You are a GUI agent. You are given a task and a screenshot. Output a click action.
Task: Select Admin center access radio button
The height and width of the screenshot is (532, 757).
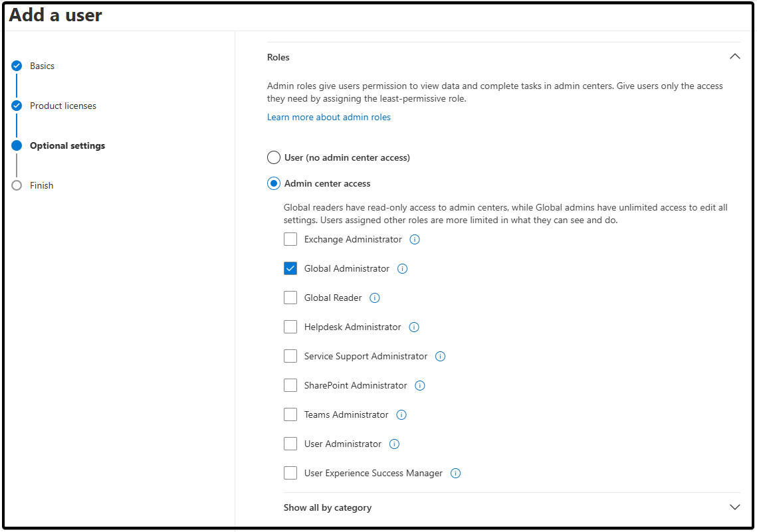coord(274,183)
